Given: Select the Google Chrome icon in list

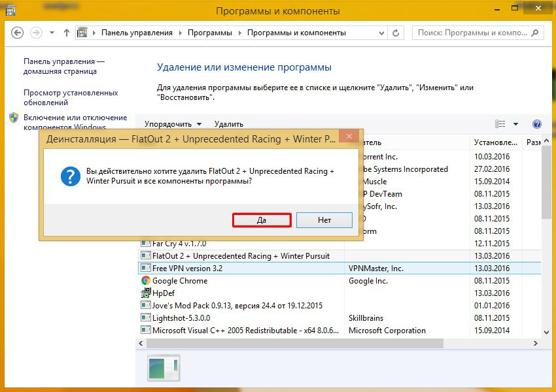Looking at the screenshot, I should point(146,281).
